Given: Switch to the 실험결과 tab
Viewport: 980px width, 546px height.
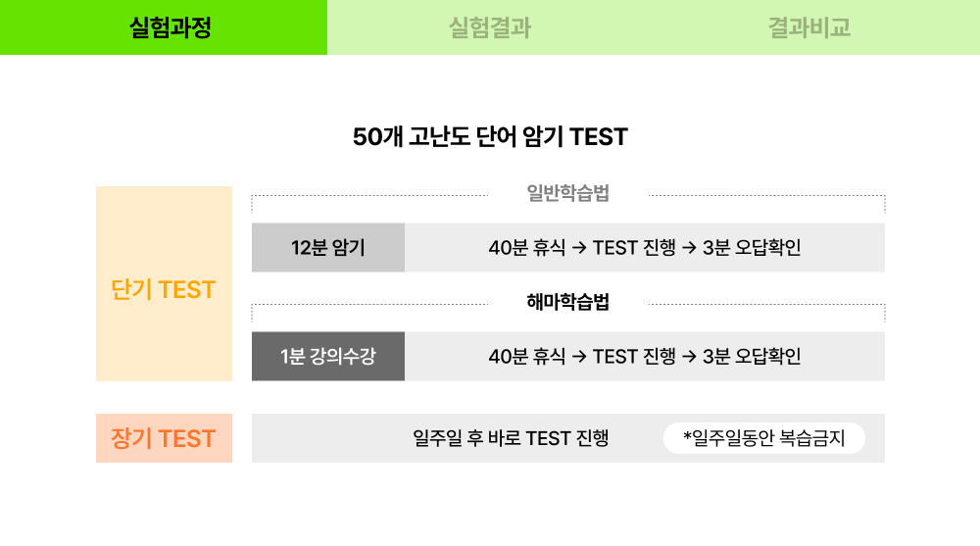Looking at the screenshot, I should click(490, 27).
